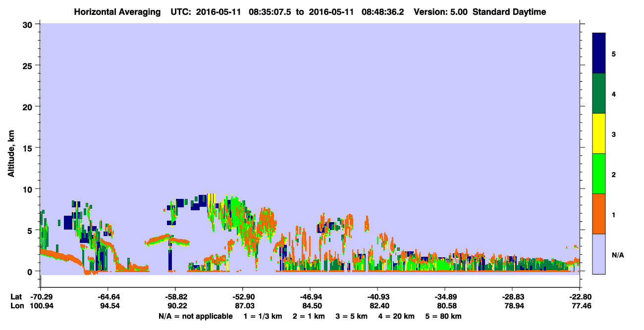
Task: Click the dark green level 4 swatch
Action: click(x=599, y=94)
